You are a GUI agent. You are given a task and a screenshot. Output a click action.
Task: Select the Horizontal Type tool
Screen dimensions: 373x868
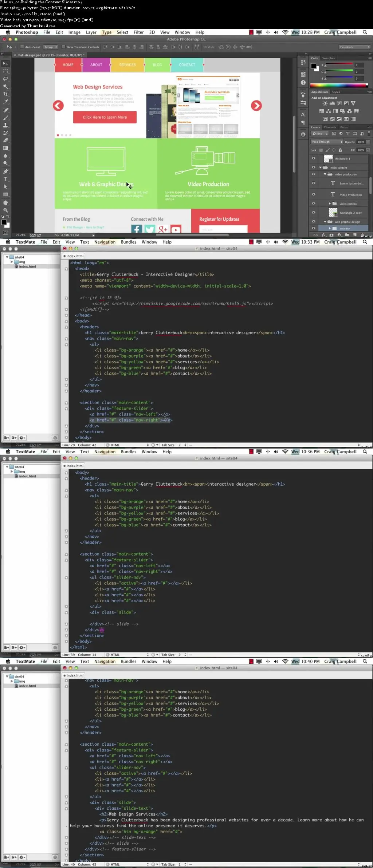(x=5, y=179)
